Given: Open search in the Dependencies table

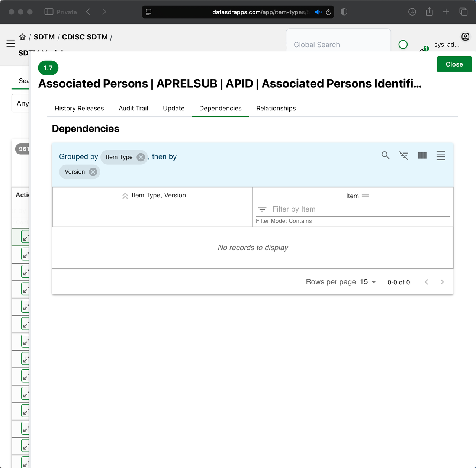Looking at the screenshot, I should pos(385,155).
